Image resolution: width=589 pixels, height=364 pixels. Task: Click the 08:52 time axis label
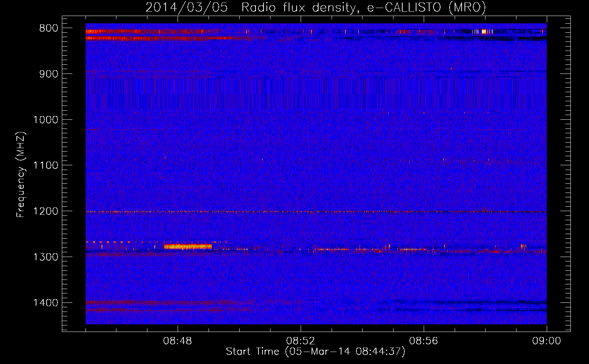(x=301, y=341)
